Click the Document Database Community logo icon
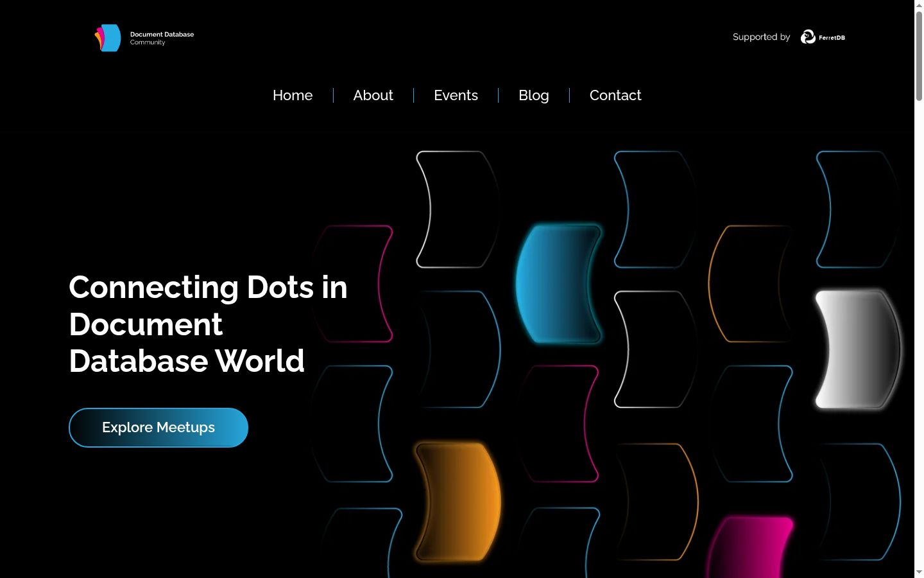Viewport: 924px width, 578px height. (108, 38)
